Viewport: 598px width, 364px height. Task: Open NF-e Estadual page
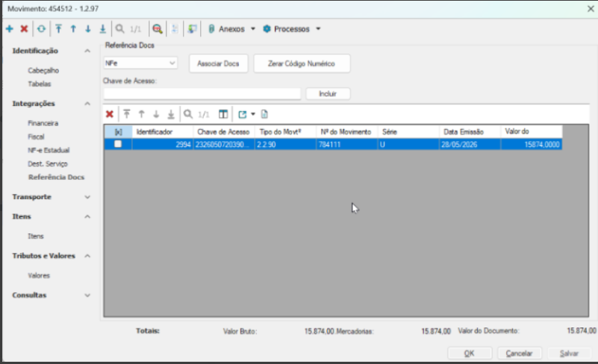[x=49, y=150]
